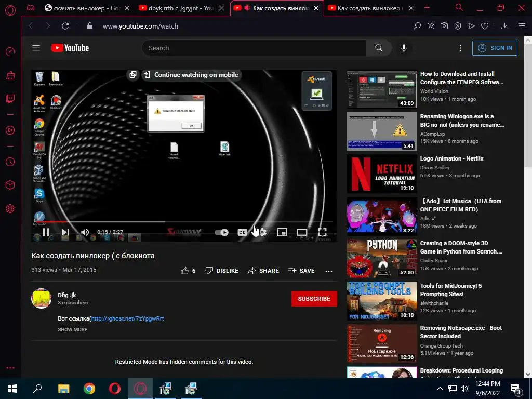
Task: Open the GX Corner gamepad icon
Action: coord(31,8)
